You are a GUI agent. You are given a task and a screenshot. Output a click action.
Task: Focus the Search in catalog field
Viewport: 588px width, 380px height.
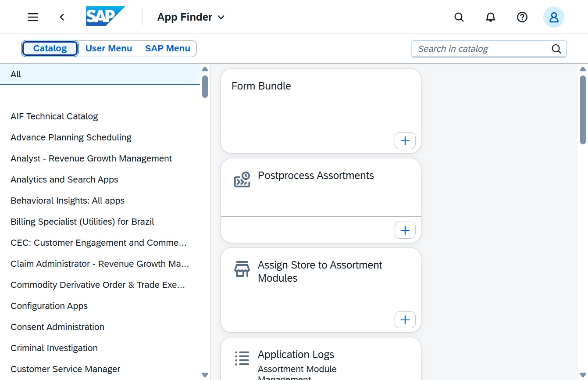pos(488,49)
